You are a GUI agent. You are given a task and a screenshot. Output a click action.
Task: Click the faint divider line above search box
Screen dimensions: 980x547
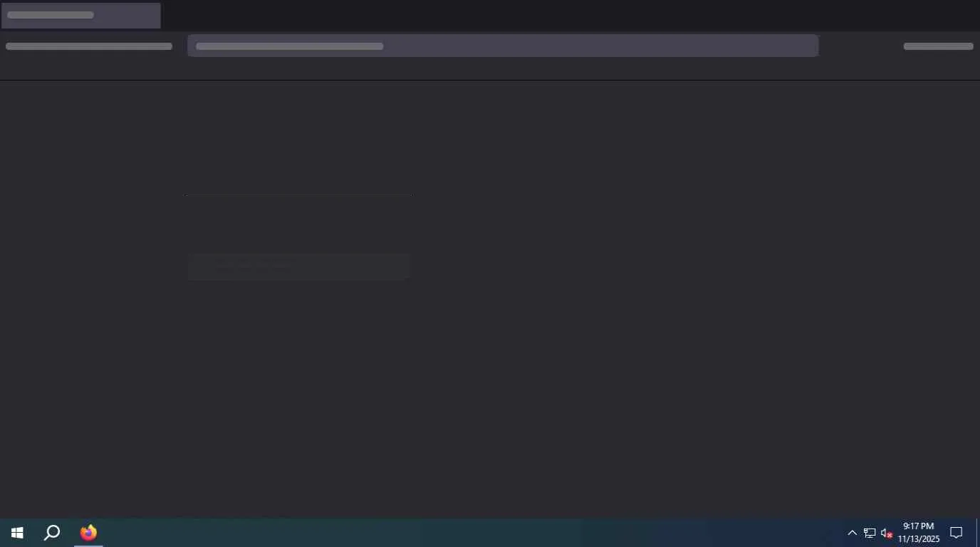coord(298,195)
